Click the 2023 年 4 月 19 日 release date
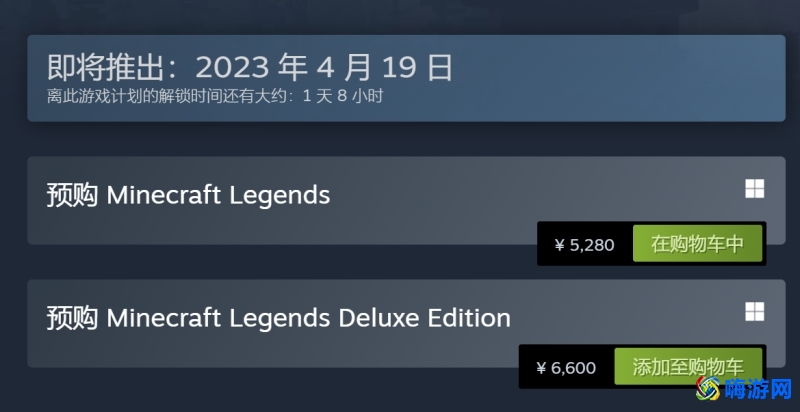800x412 pixels. pos(324,67)
